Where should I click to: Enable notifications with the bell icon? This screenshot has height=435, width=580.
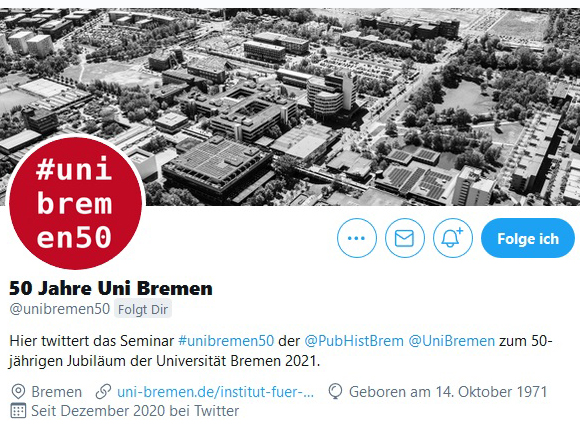(453, 238)
